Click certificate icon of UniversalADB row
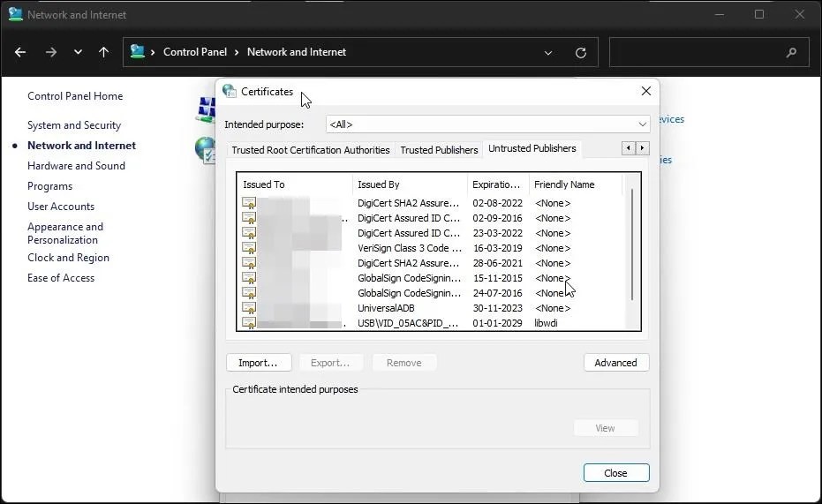Viewport: 822px width, 504px height. 249,308
